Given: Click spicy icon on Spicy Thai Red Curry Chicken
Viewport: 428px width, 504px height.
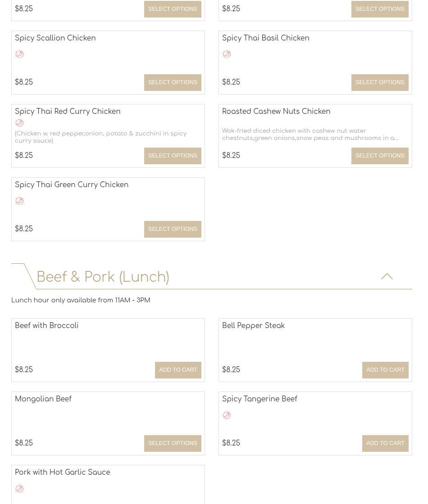Looking at the screenshot, I should [19, 123].
